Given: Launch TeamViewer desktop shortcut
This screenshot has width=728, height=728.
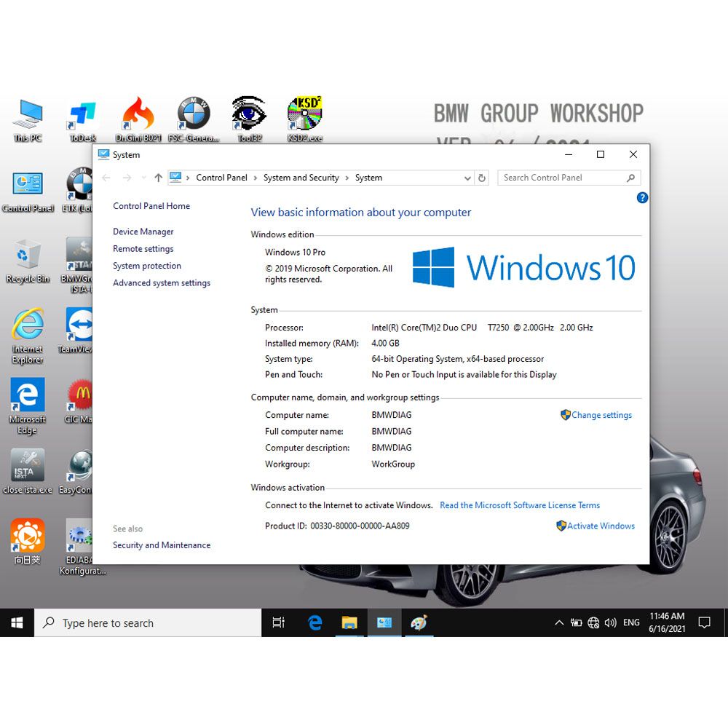Looking at the screenshot, I should tap(76, 331).
